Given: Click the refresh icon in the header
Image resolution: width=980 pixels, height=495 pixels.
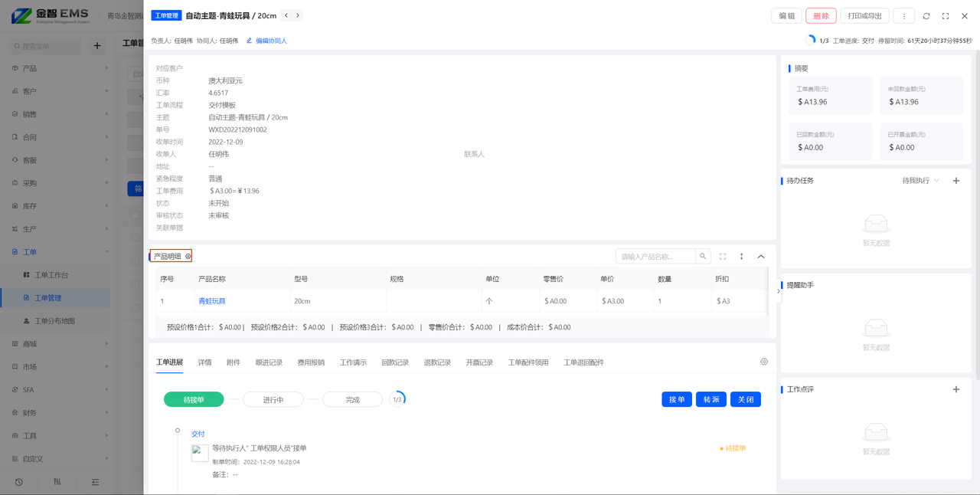Looking at the screenshot, I should tap(926, 16).
